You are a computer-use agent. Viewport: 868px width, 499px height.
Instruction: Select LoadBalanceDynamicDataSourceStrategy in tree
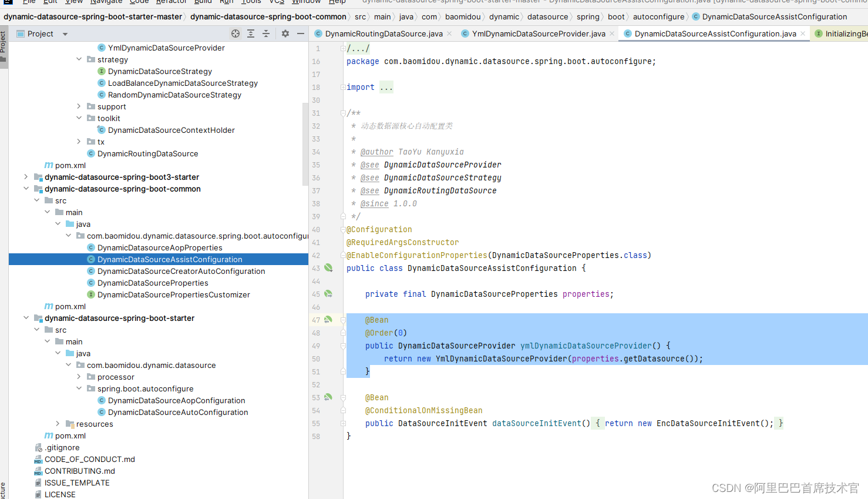183,83
